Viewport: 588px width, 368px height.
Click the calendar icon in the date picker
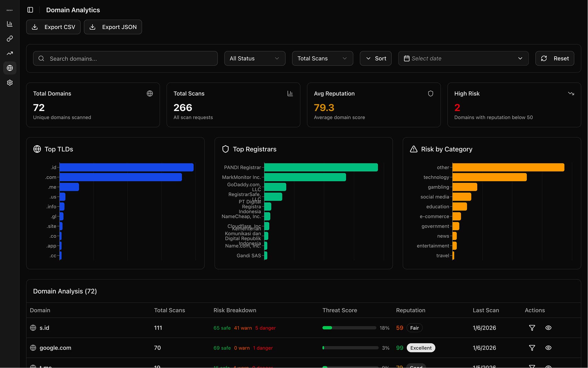407,58
